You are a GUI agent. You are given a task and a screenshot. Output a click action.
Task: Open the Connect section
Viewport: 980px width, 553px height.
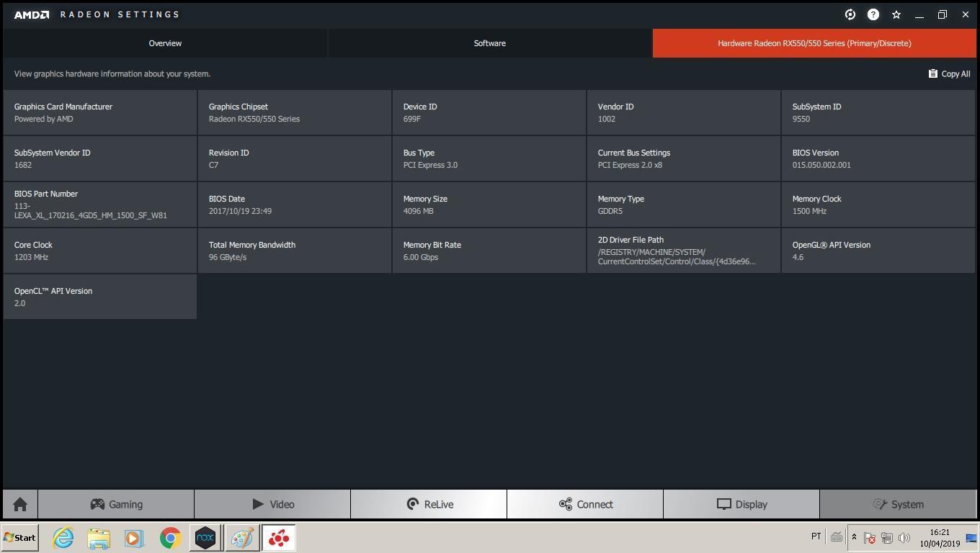coord(585,504)
